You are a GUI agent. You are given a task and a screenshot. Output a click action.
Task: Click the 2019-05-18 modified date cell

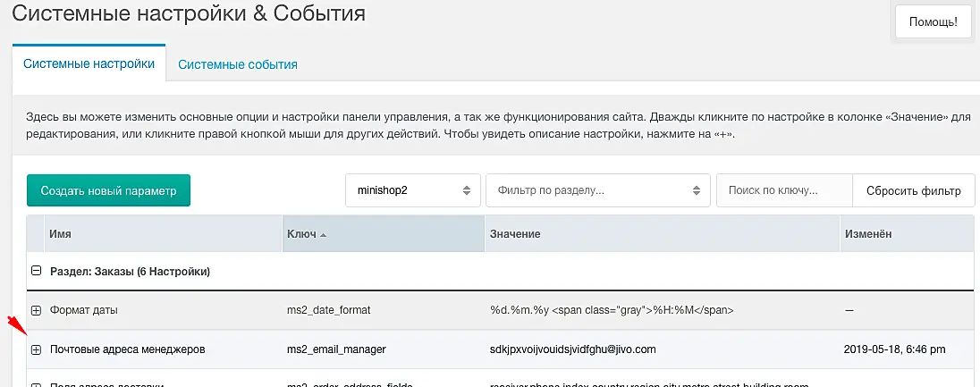tap(894, 349)
